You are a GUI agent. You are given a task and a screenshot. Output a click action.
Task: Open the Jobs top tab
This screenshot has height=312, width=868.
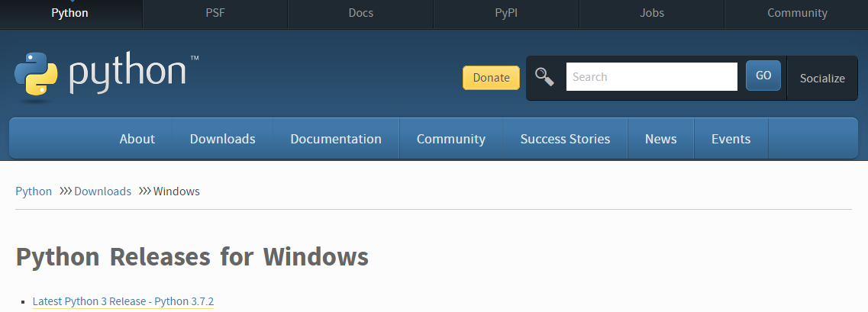(x=652, y=13)
